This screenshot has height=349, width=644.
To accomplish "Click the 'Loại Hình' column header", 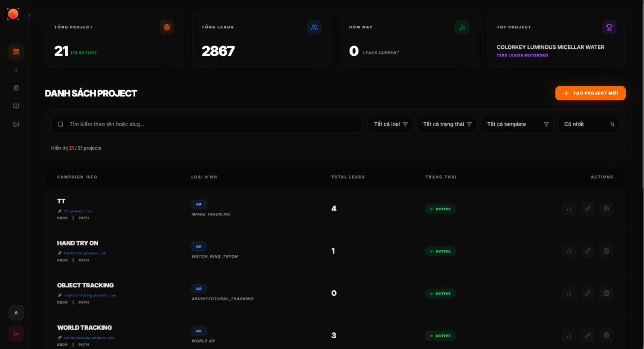I will [204, 177].
